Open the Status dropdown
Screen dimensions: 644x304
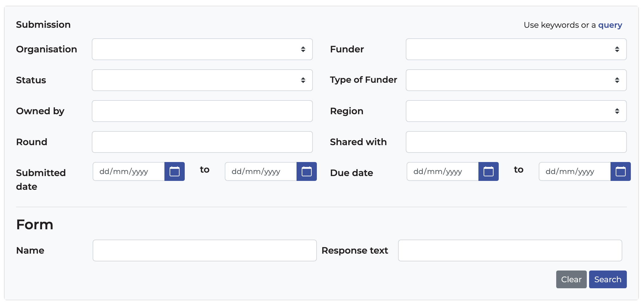point(202,80)
